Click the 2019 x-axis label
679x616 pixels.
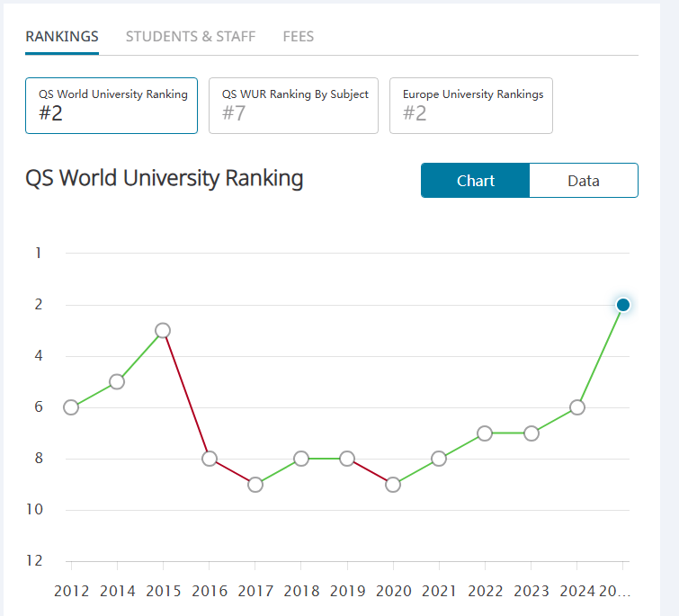pos(348,591)
